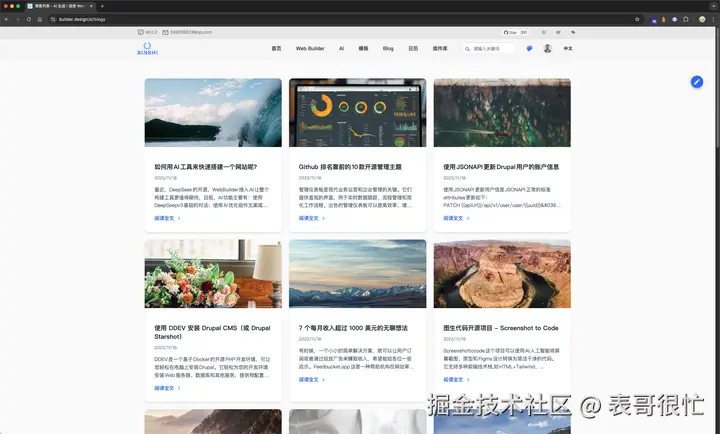
Task: Open post 使用 JSONAPI 更新 Drupal 用户的账户信息
Action: pyautogui.click(x=501, y=167)
